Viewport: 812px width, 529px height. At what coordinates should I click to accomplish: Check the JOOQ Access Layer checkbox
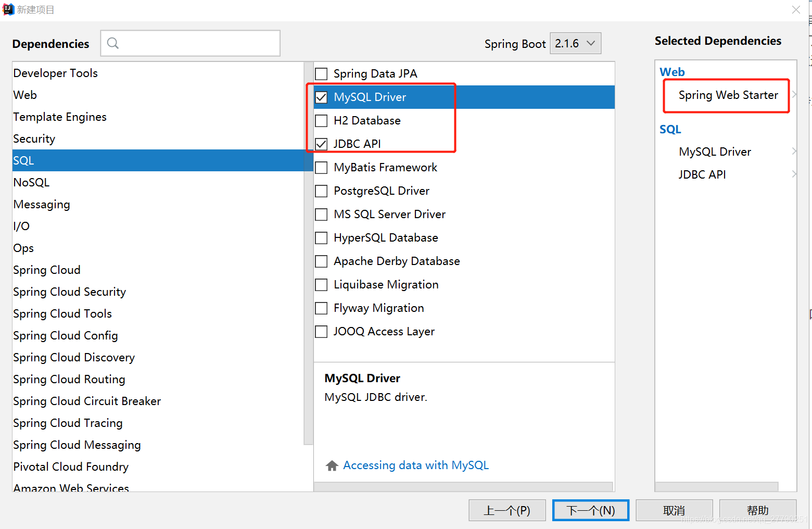[x=322, y=332]
